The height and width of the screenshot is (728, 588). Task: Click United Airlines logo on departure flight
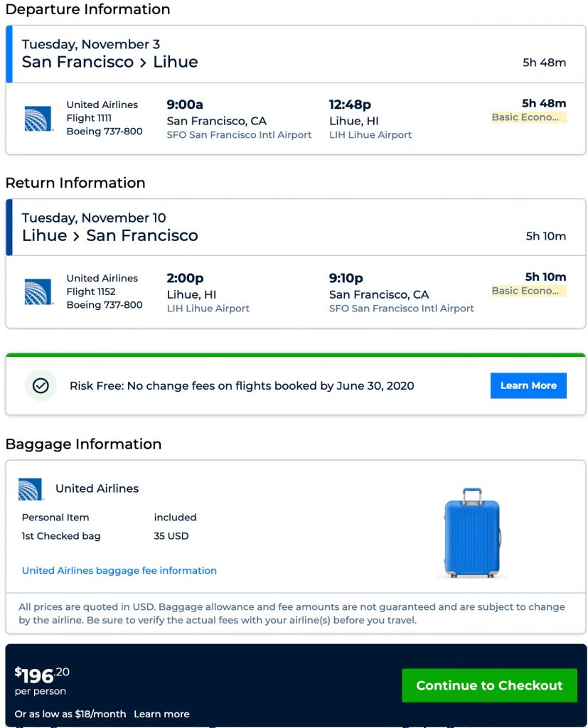tap(38, 119)
